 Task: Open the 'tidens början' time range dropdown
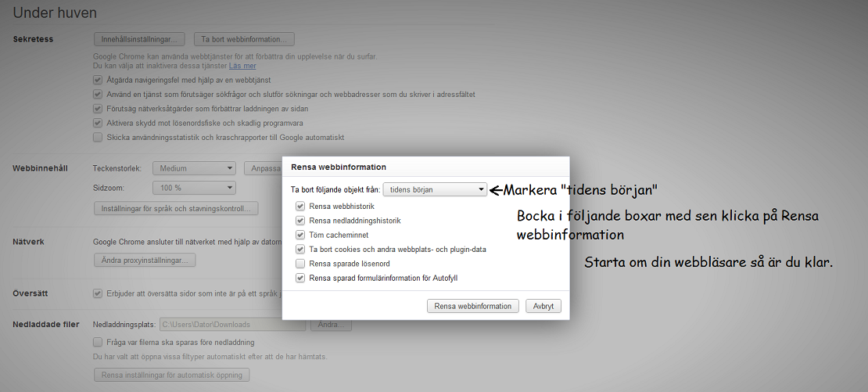click(x=435, y=189)
